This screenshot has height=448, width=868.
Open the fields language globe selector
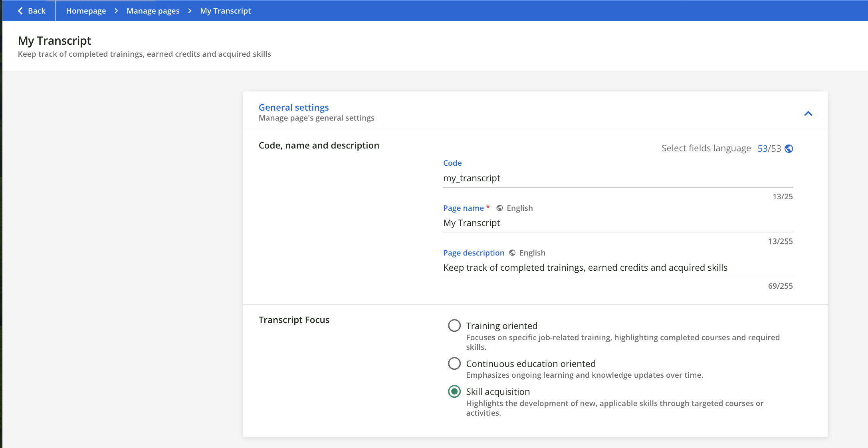pos(789,149)
